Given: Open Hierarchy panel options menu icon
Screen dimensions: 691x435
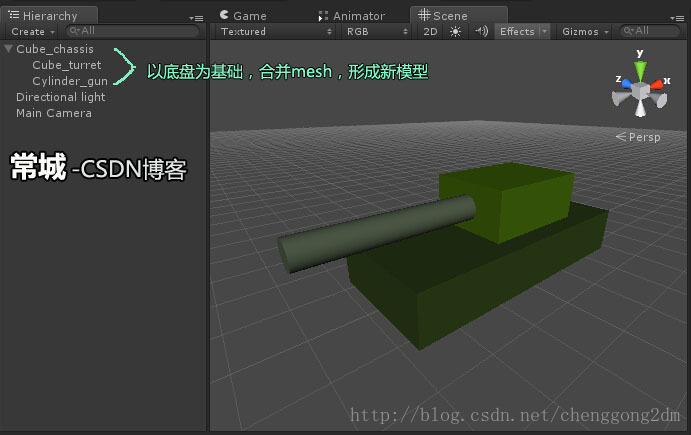Looking at the screenshot, I should (x=196, y=18).
